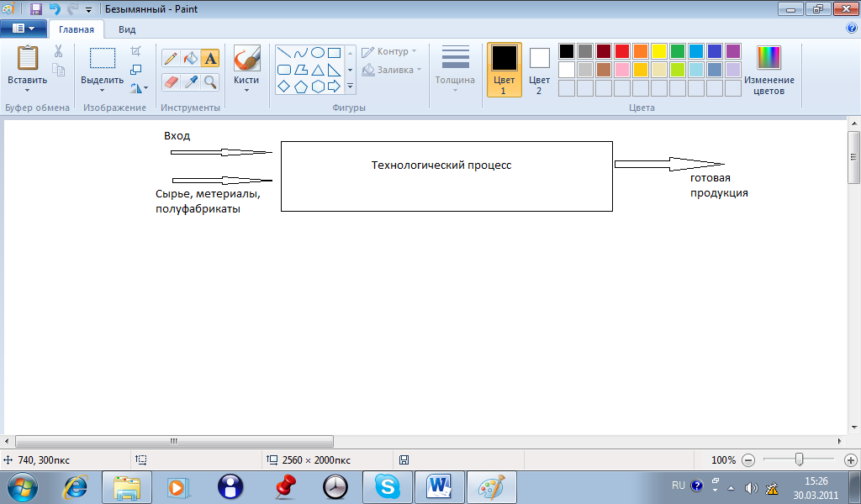Choose the Right triangle shape
This screenshot has height=504, width=861.
pyautogui.click(x=334, y=70)
